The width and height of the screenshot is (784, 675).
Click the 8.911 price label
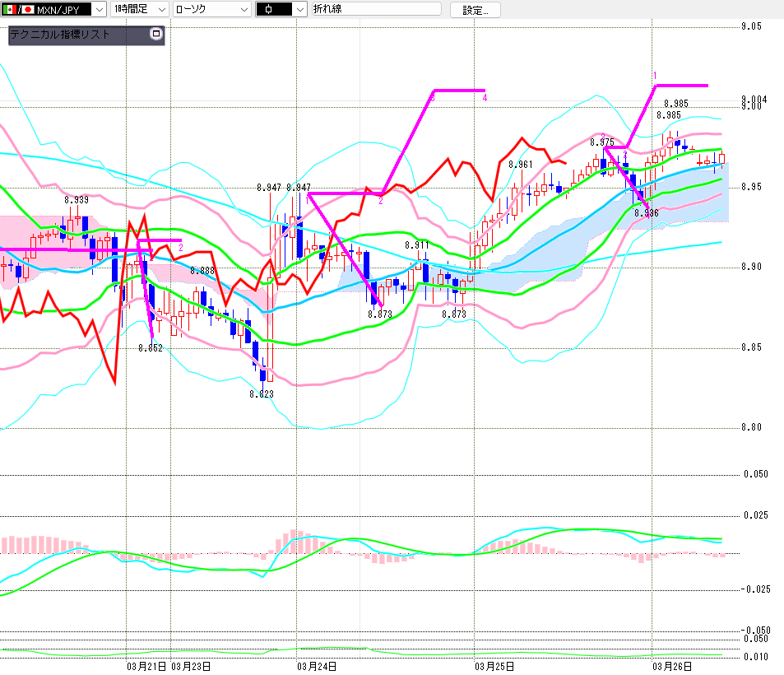click(x=417, y=245)
